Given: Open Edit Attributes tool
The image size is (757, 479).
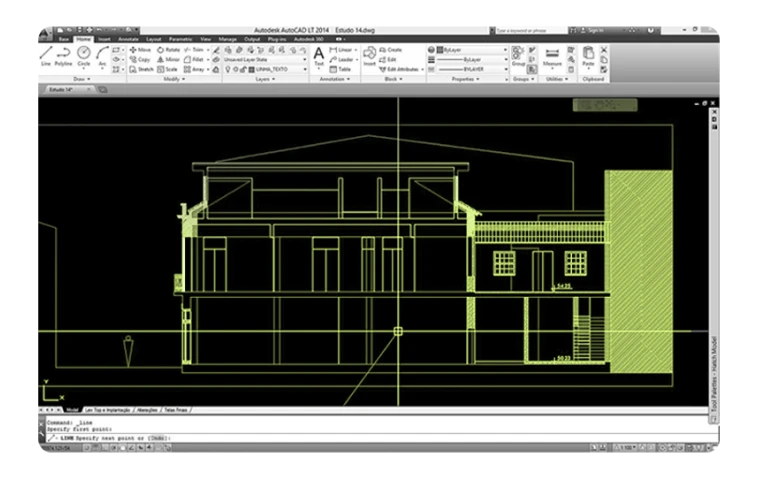Looking at the screenshot, I should [399, 69].
